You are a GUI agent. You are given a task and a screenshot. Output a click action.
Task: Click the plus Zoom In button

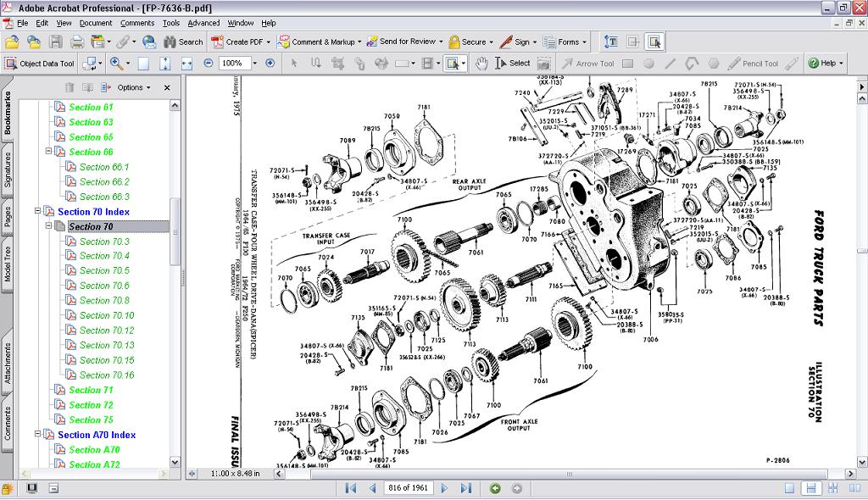tap(270, 63)
